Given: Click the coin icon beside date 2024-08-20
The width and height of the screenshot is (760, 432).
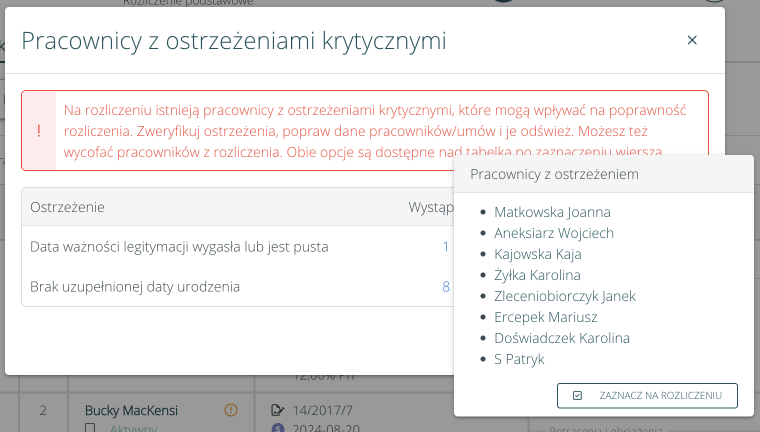Looking at the screenshot, I should [278, 427].
